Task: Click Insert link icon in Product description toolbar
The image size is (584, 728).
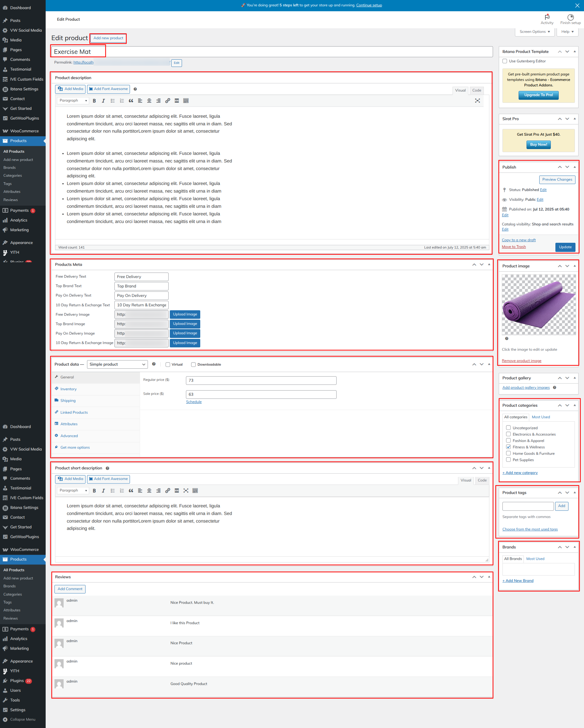Action: [168, 101]
